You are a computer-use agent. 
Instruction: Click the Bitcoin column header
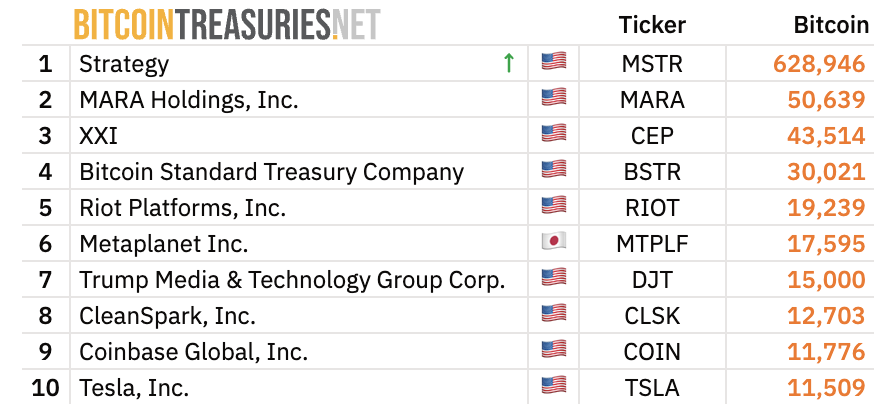point(830,25)
